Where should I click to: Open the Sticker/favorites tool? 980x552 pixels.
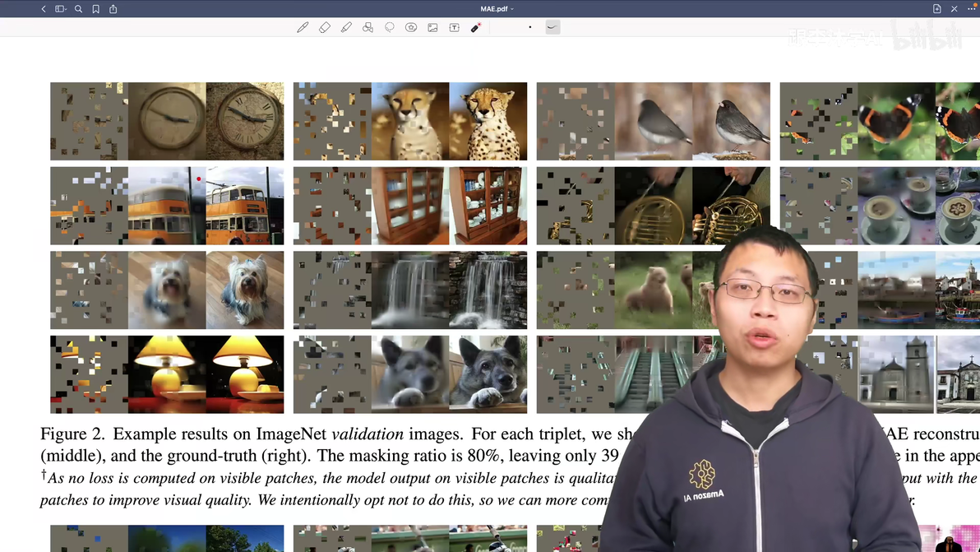pyautogui.click(x=410, y=27)
